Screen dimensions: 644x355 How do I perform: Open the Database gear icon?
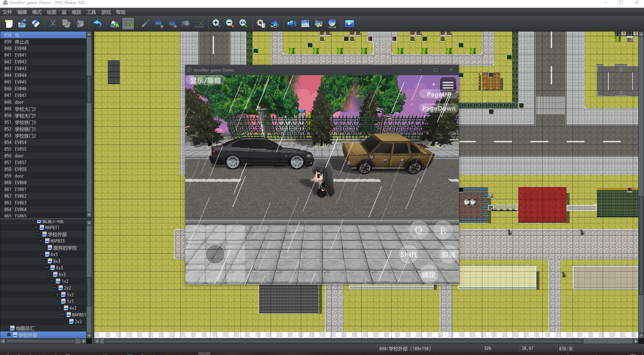[261, 23]
